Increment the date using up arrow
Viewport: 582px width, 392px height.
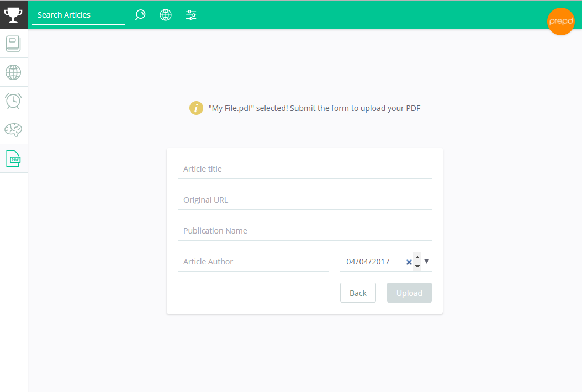[x=417, y=257]
